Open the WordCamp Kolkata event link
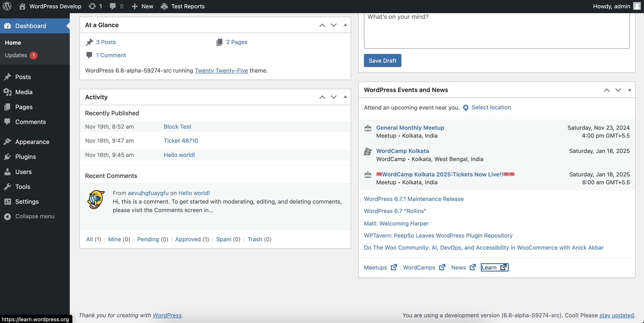The image size is (644, 323). (x=402, y=151)
